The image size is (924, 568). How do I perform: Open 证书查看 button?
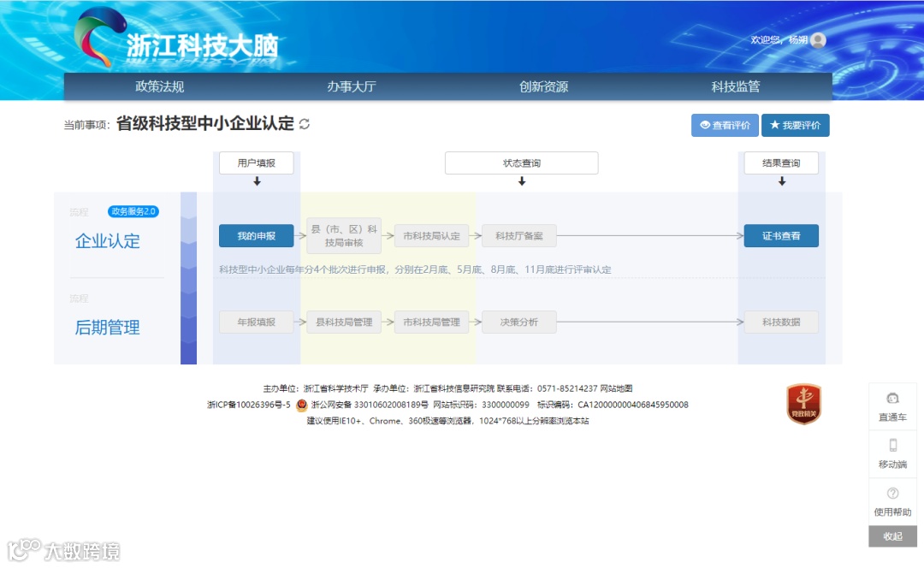(781, 236)
